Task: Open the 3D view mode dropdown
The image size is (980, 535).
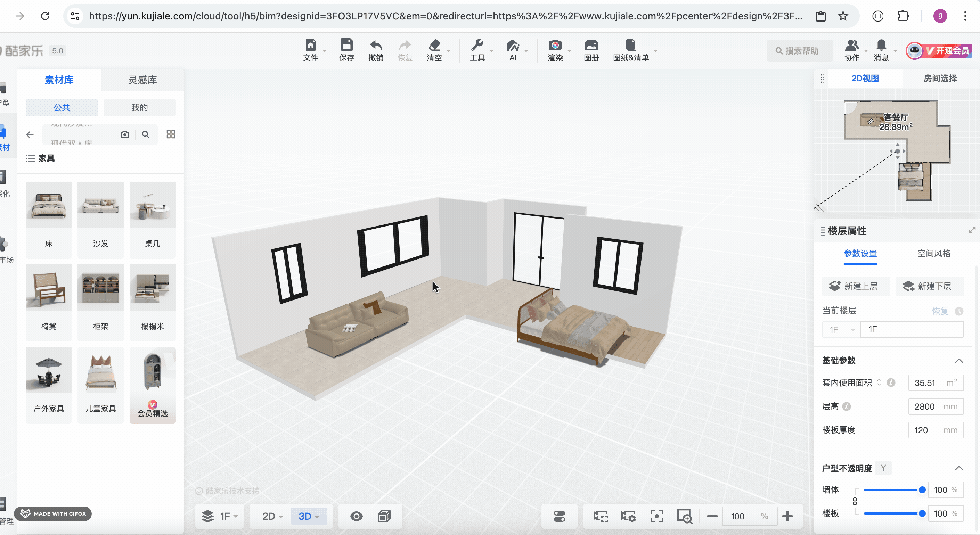Action: (x=309, y=516)
